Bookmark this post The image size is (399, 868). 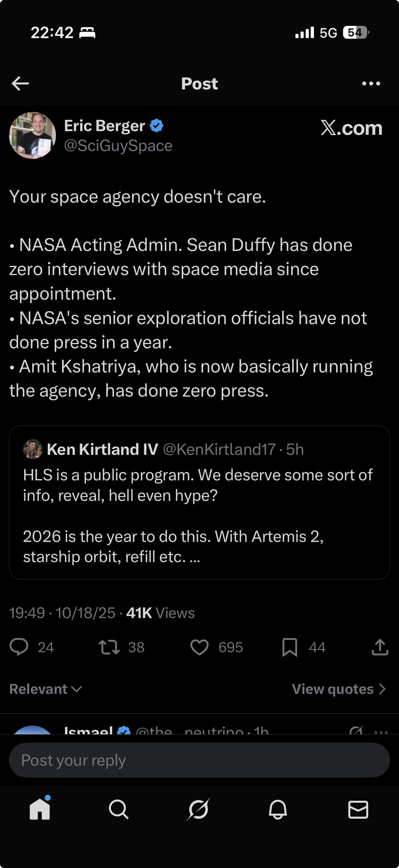tap(290, 647)
